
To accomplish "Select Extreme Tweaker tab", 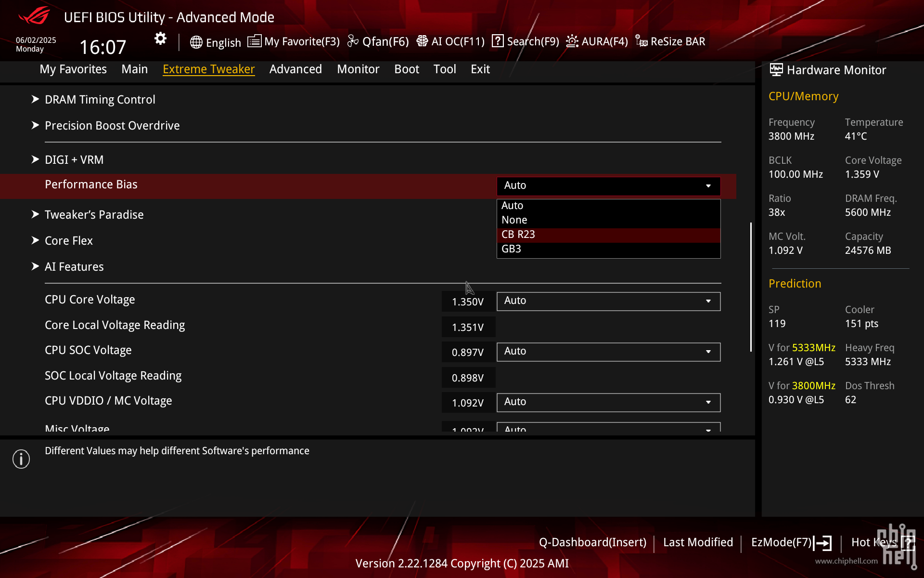I will (x=208, y=69).
